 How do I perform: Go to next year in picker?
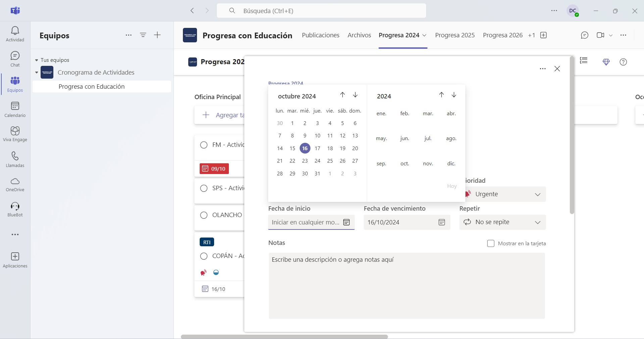point(454,95)
